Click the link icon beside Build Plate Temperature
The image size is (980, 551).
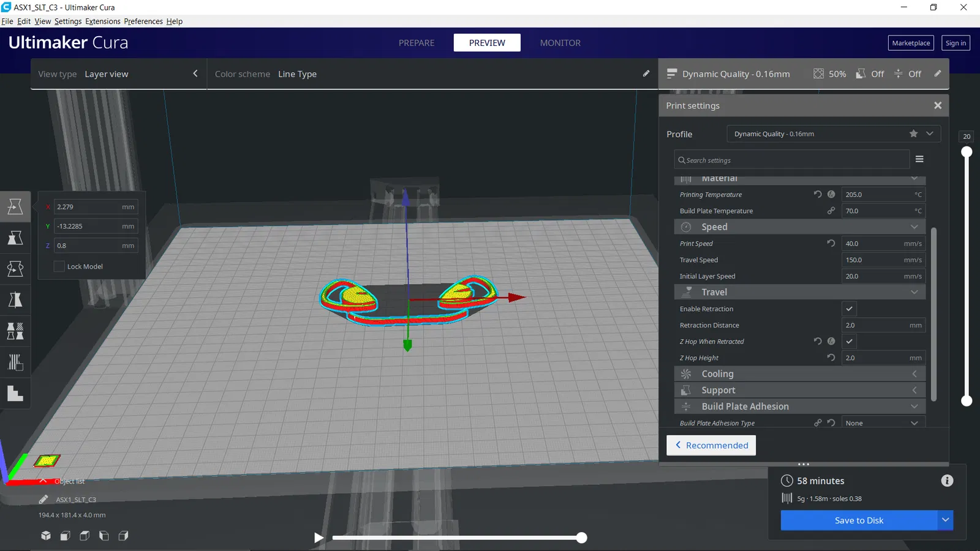831,211
